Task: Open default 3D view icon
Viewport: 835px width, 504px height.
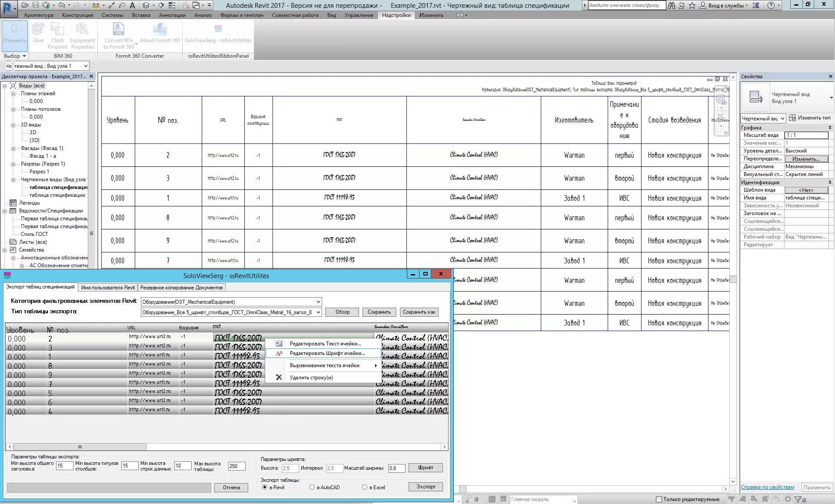Action: point(146,5)
